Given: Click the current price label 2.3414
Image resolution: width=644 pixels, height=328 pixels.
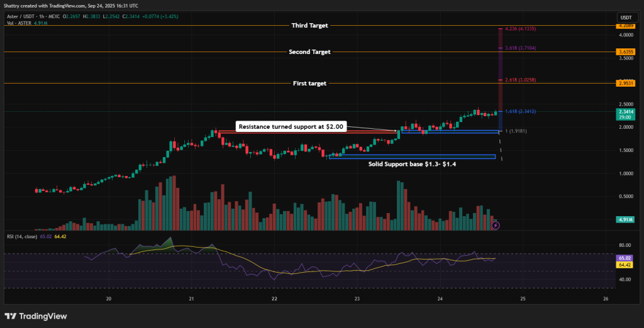Looking at the screenshot, I should click(626, 111).
